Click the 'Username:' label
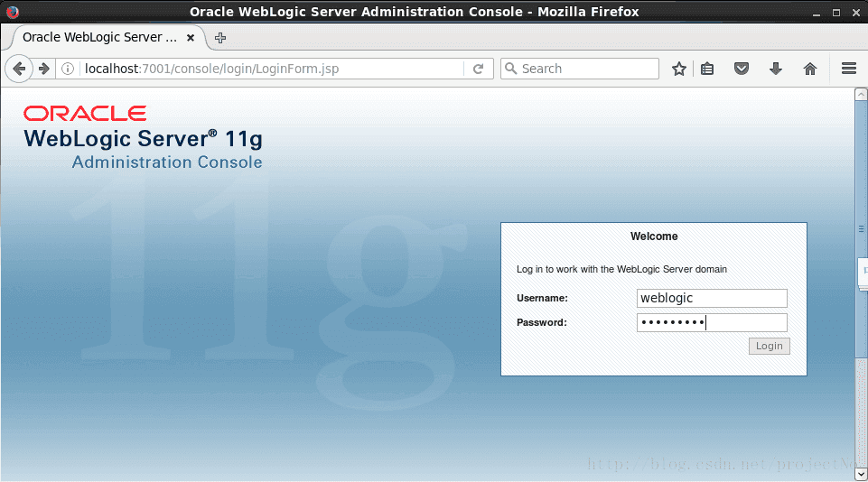The height and width of the screenshot is (482, 868). (x=542, y=298)
